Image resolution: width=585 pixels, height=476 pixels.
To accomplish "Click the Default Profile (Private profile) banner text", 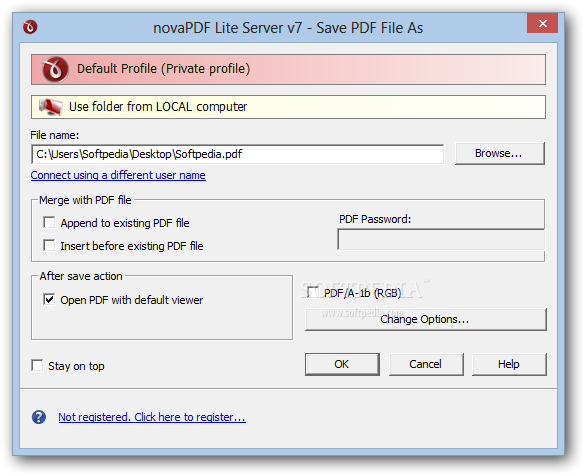I will coord(163,69).
